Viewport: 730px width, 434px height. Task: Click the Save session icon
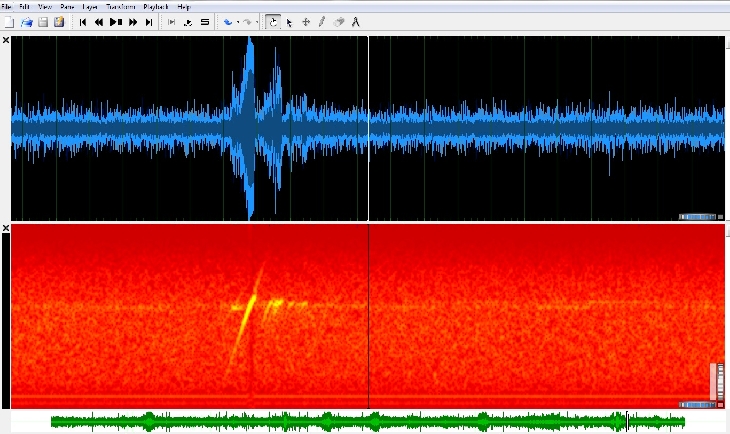click(x=43, y=21)
